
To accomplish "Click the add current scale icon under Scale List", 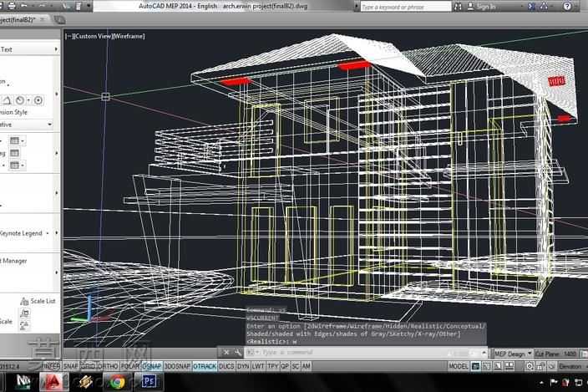I will [x=25, y=313].
